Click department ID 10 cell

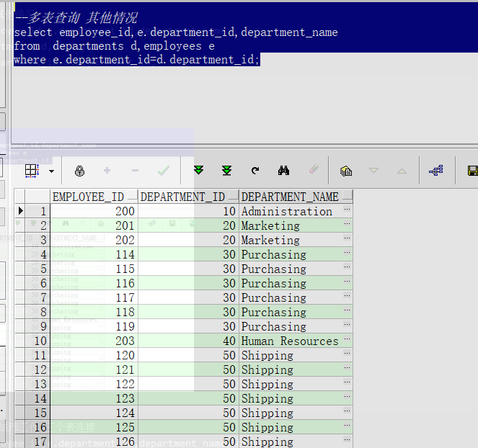[x=188, y=211]
